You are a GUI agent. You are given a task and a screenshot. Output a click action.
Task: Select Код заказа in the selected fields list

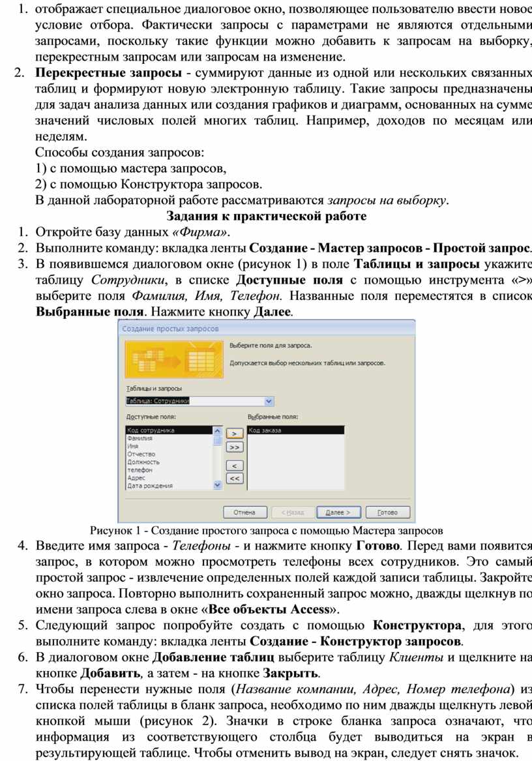tap(295, 430)
